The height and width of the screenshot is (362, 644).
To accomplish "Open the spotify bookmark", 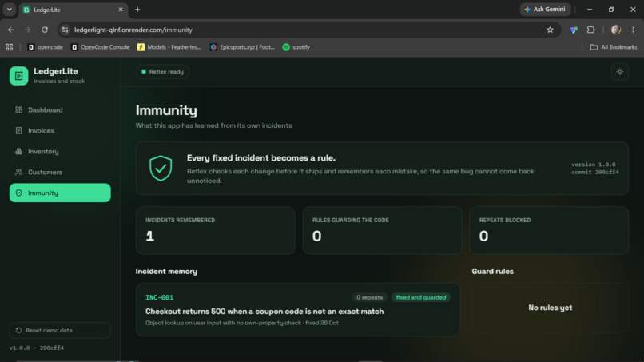I will pos(296,47).
